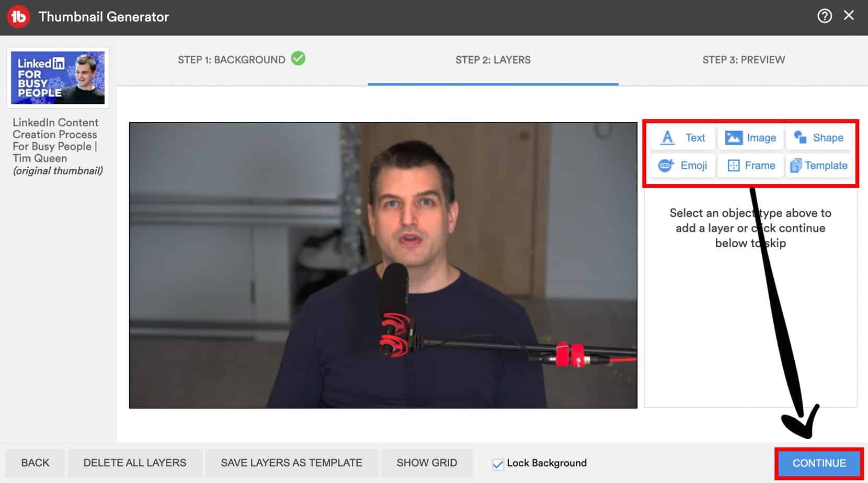Open help via the question mark icon

click(824, 16)
